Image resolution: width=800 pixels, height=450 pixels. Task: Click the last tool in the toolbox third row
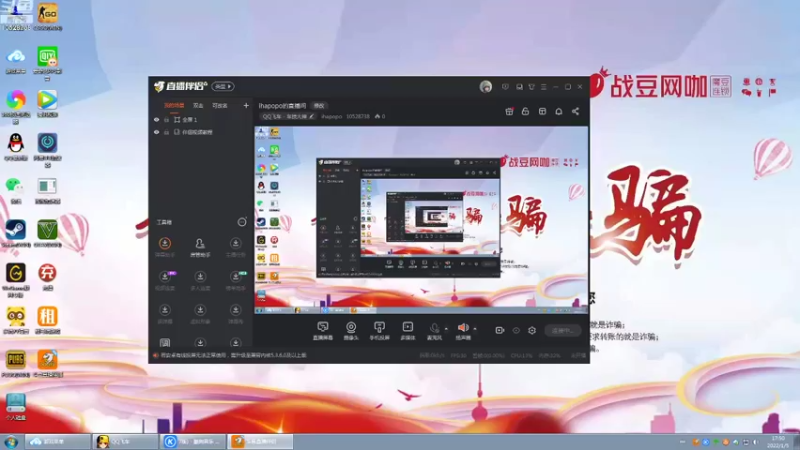coord(235,314)
